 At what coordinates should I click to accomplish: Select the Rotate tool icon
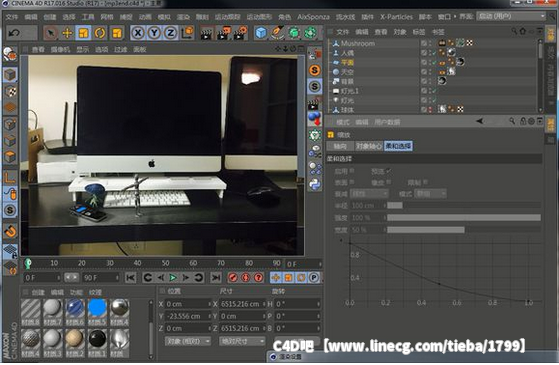(x=100, y=33)
